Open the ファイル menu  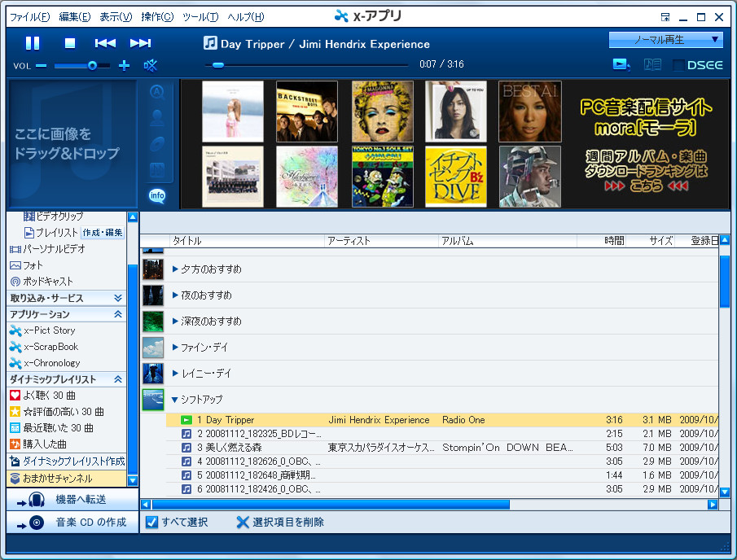tap(29, 17)
